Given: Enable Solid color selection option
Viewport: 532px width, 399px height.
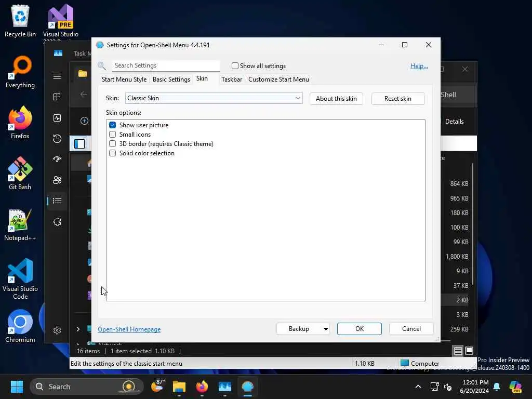Looking at the screenshot, I should (x=112, y=153).
